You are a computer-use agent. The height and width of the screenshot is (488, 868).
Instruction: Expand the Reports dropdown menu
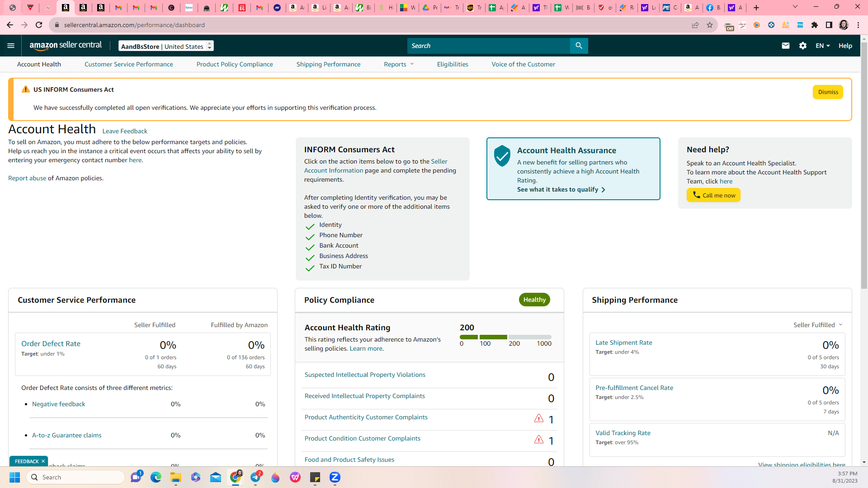[x=399, y=64]
